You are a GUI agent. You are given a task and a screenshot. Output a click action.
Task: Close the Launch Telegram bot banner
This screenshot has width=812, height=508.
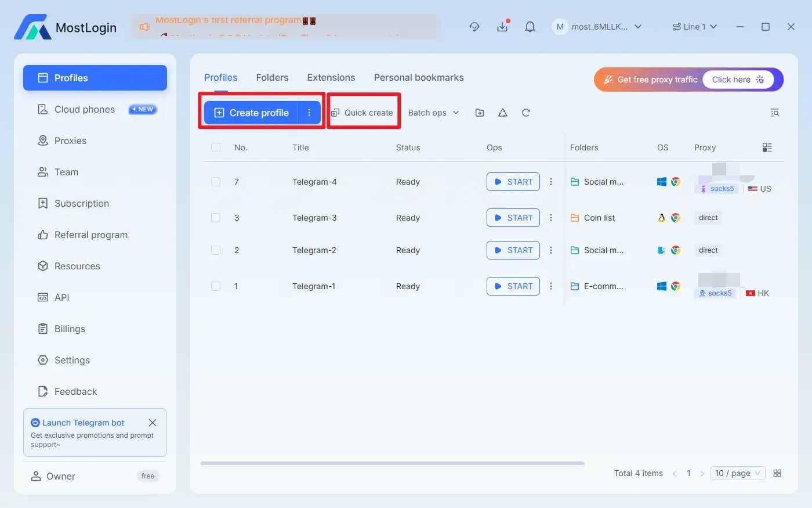(153, 423)
